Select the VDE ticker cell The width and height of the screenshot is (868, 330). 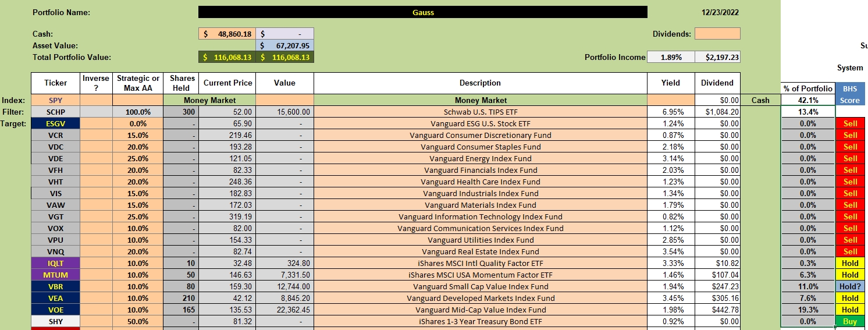tap(56, 158)
